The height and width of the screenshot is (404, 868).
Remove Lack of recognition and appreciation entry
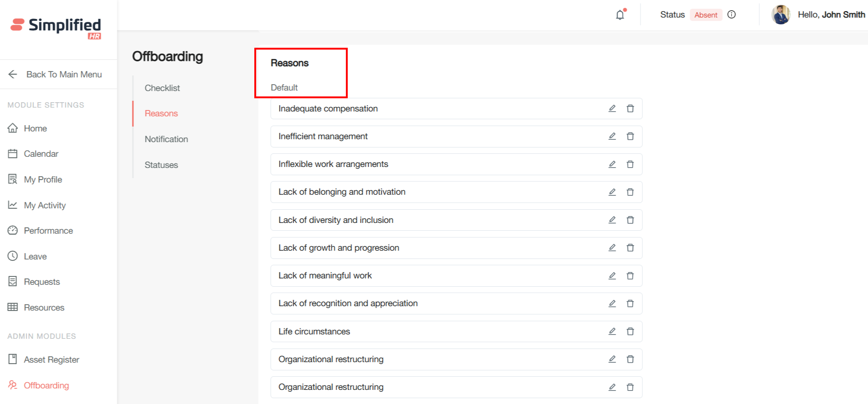click(630, 304)
